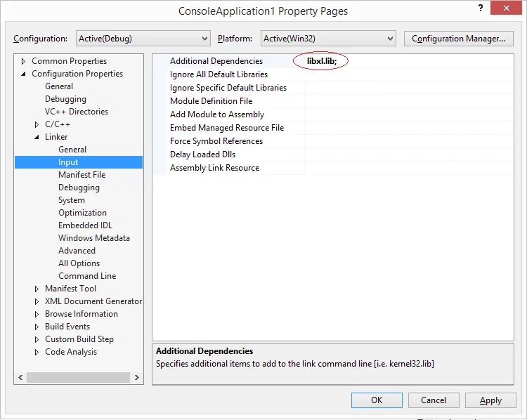Click the tree scrollbar right arrow
Screen dimensions: 527x420
click(x=137, y=377)
